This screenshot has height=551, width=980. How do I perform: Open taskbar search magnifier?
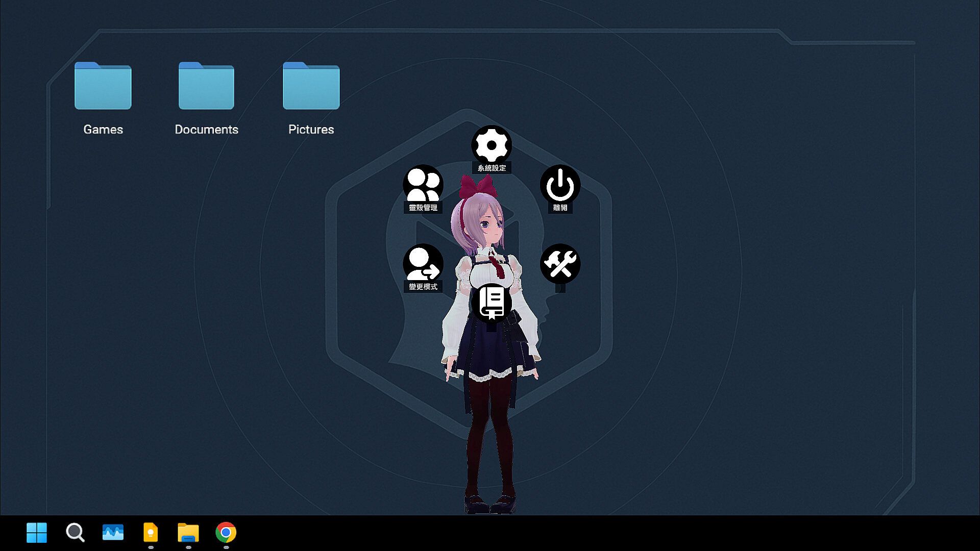[75, 533]
